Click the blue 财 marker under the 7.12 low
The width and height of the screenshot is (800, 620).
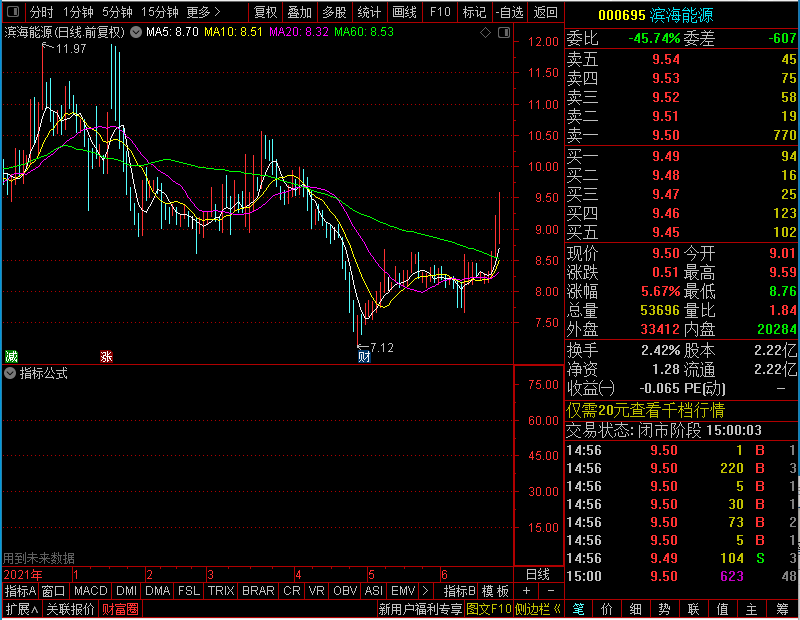click(364, 356)
